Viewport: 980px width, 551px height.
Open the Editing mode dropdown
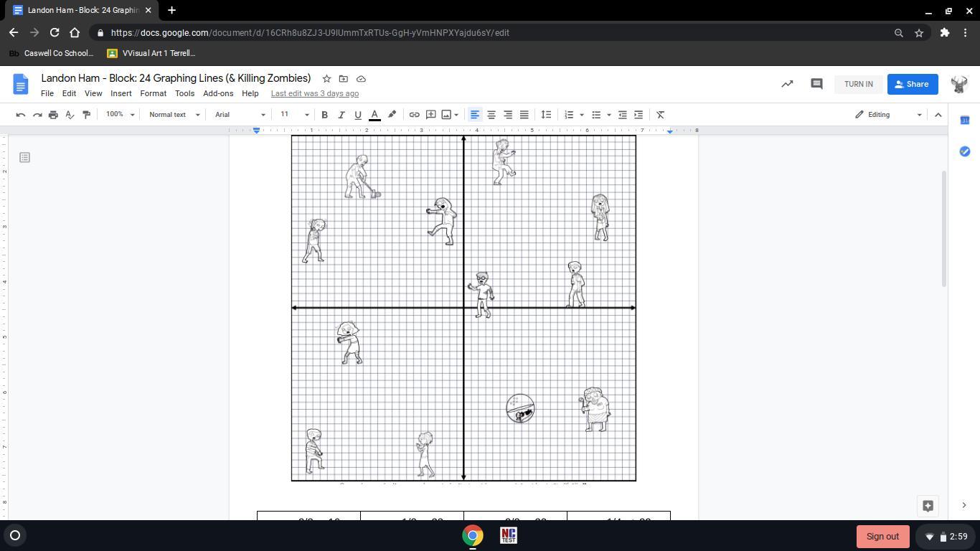click(887, 115)
